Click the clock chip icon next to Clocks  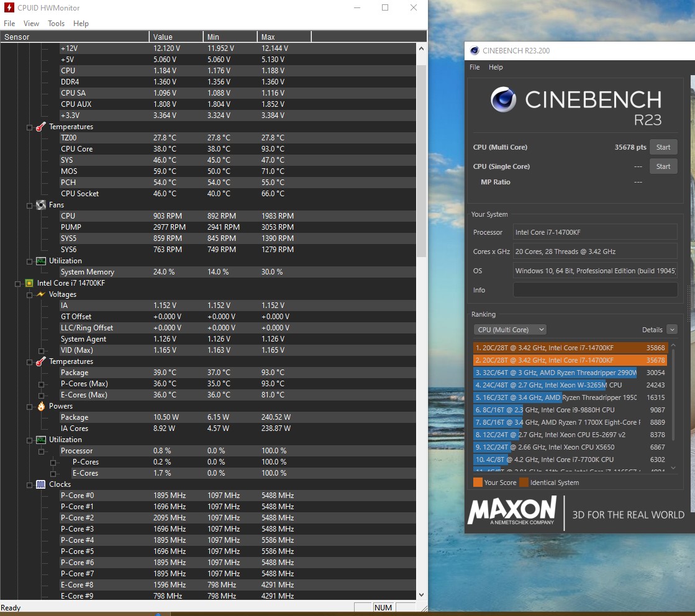tap(41, 484)
